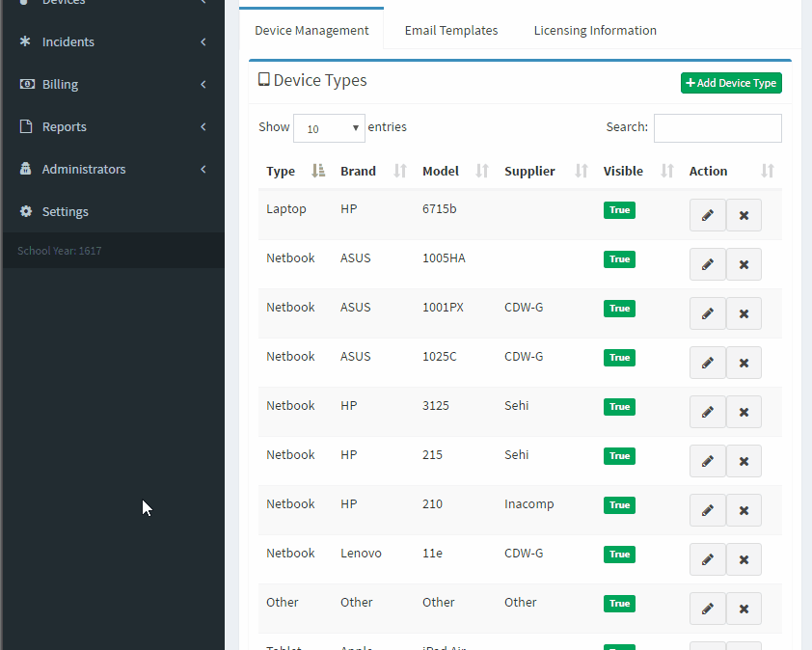812x650 pixels.
Task: Expand the Administrators sidebar section
Action: [113, 170]
